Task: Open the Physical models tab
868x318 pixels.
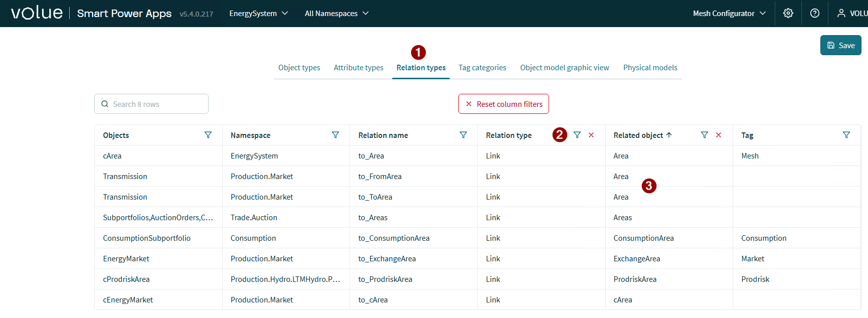Action: pos(650,68)
